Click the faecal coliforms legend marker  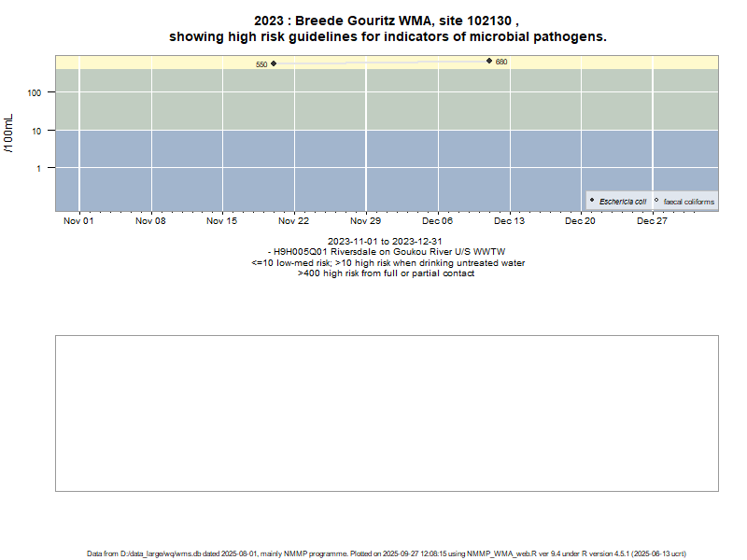tap(656, 201)
